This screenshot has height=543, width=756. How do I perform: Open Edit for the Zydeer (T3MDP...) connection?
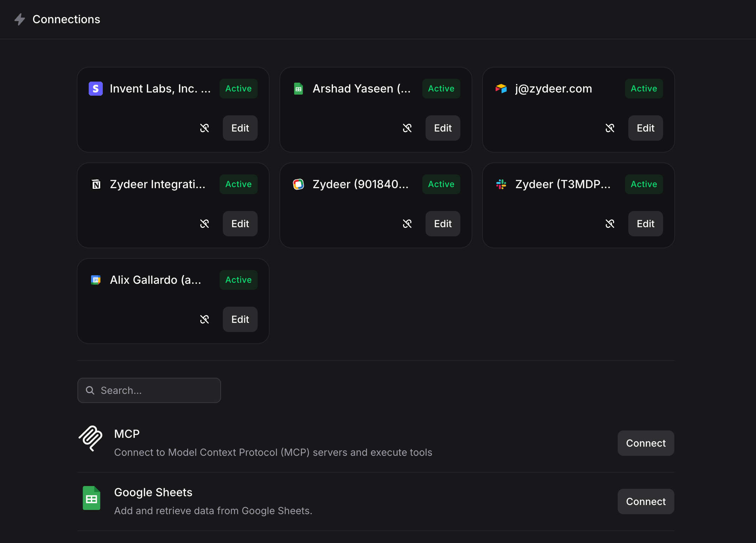point(645,224)
